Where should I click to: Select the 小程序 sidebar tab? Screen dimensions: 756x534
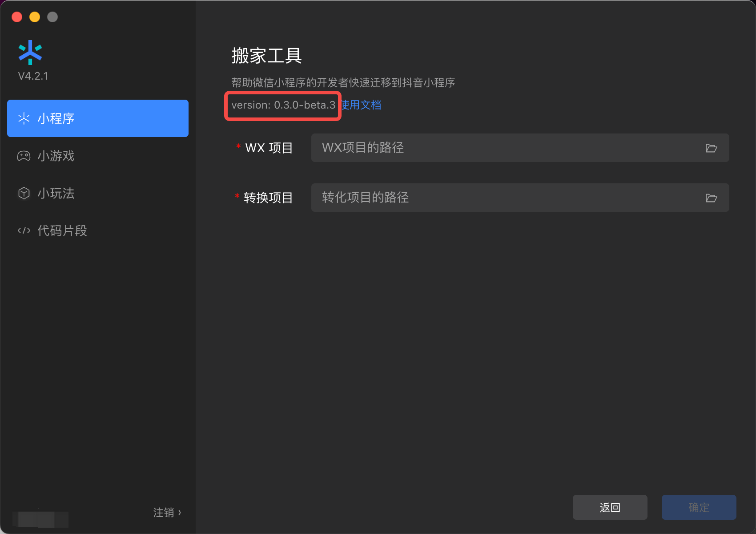point(98,118)
